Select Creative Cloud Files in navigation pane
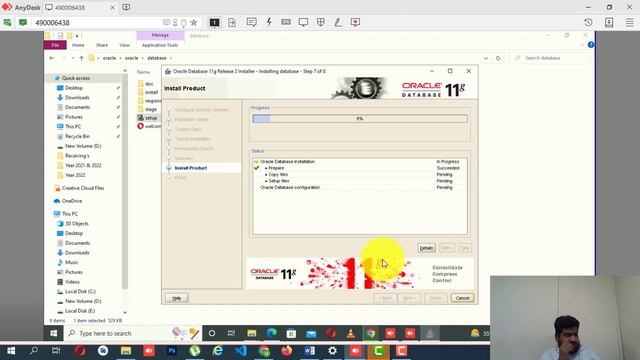The width and height of the screenshot is (640, 360). [x=83, y=188]
